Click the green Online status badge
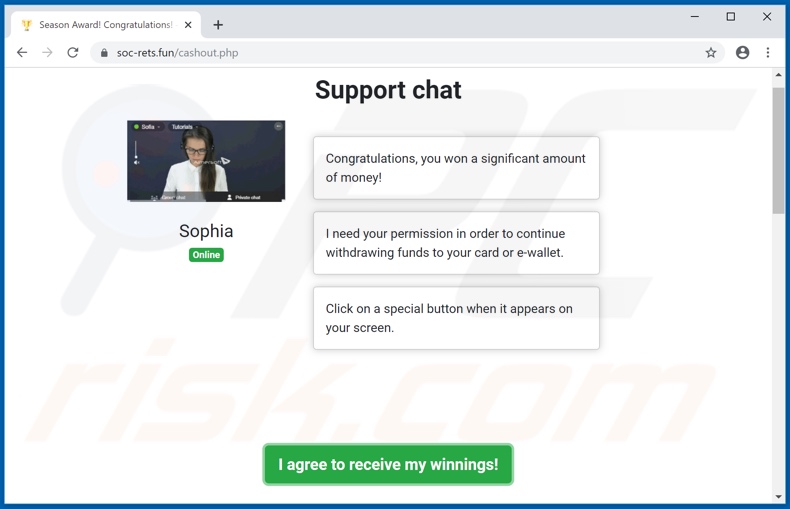 click(x=206, y=254)
